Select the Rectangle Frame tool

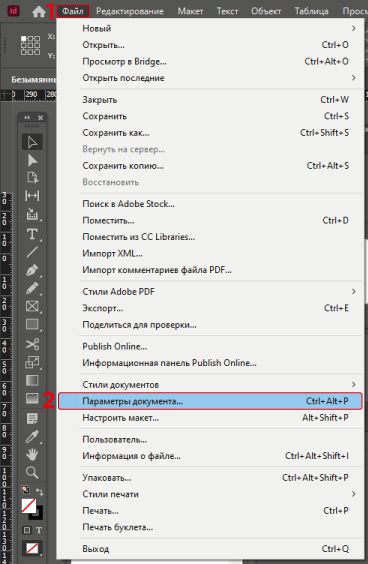32,306
